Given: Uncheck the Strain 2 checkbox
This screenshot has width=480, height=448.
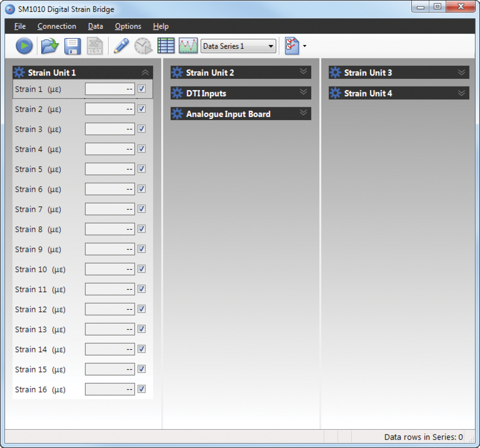Looking at the screenshot, I should pos(142,109).
